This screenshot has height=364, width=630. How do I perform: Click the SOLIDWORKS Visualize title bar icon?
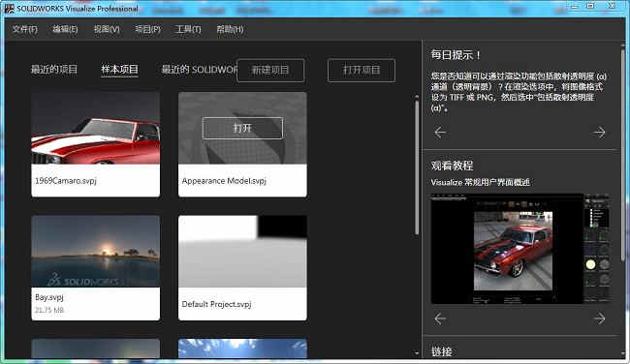[x=9, y=8]
